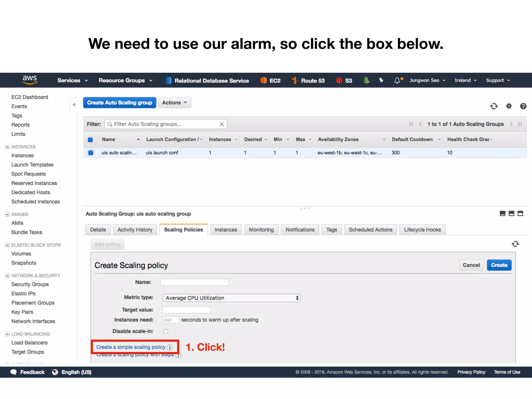Open the Support dropdown menu

tap(498, 80)
